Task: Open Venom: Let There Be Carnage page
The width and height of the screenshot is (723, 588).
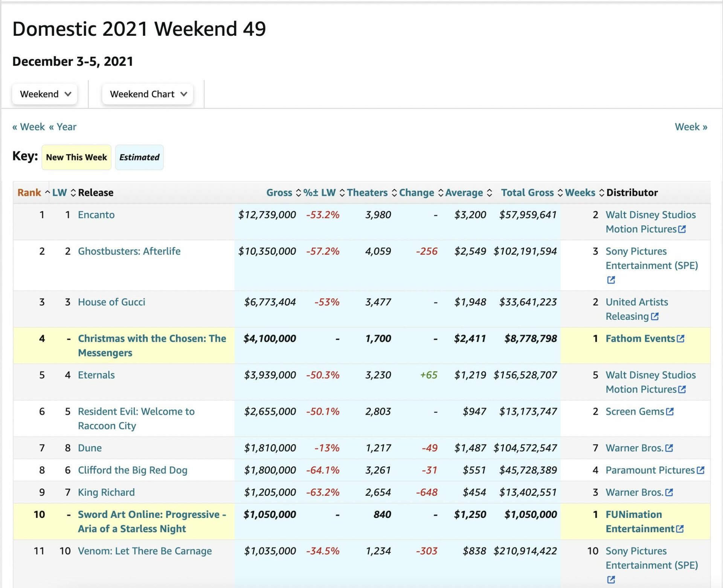Action: [145, 551]
